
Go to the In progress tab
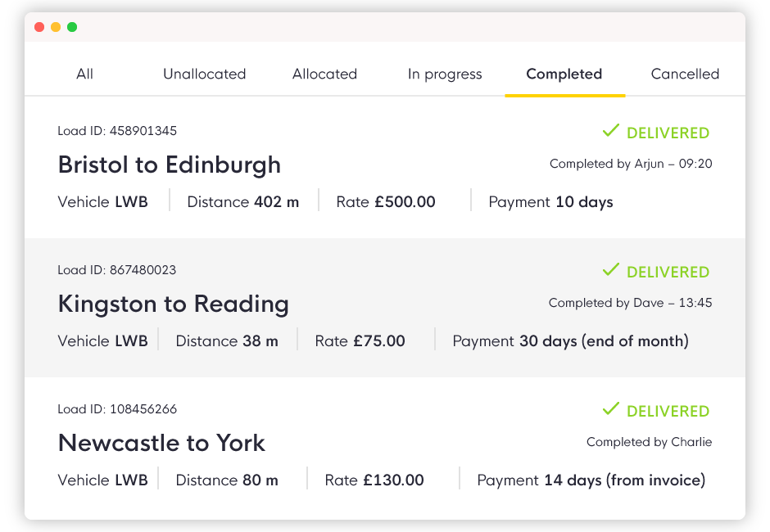pos(445,74)
